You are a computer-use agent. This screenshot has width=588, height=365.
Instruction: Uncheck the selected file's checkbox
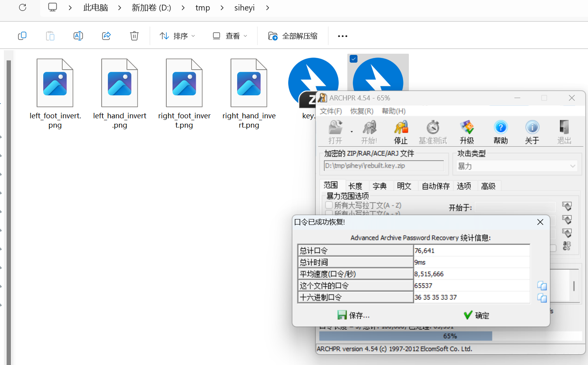354,59
